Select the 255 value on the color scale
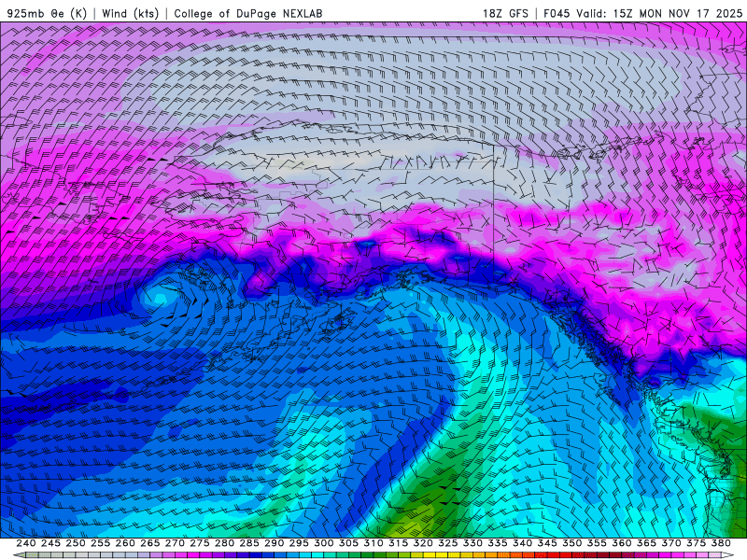747x560 pixels. pos(100,543)
